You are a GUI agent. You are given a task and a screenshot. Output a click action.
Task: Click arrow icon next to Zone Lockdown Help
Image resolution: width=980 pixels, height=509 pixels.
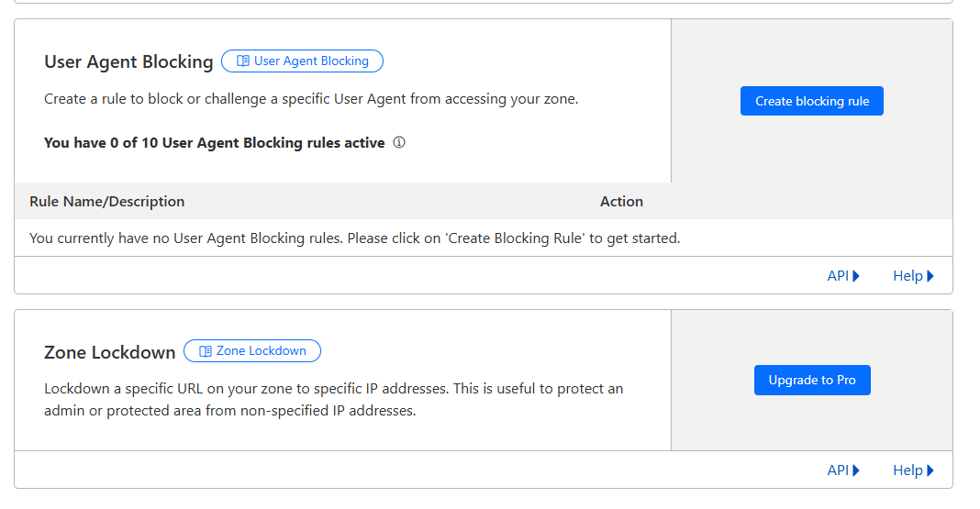click(930, 470)
